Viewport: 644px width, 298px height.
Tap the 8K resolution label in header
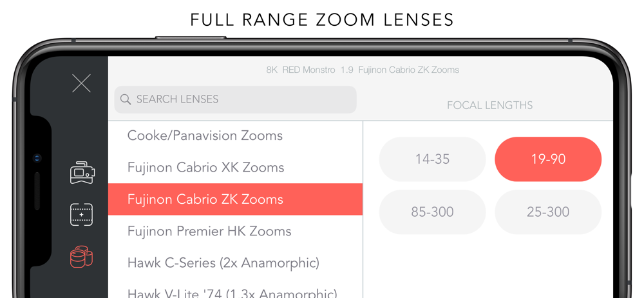(x=272, y=70)
